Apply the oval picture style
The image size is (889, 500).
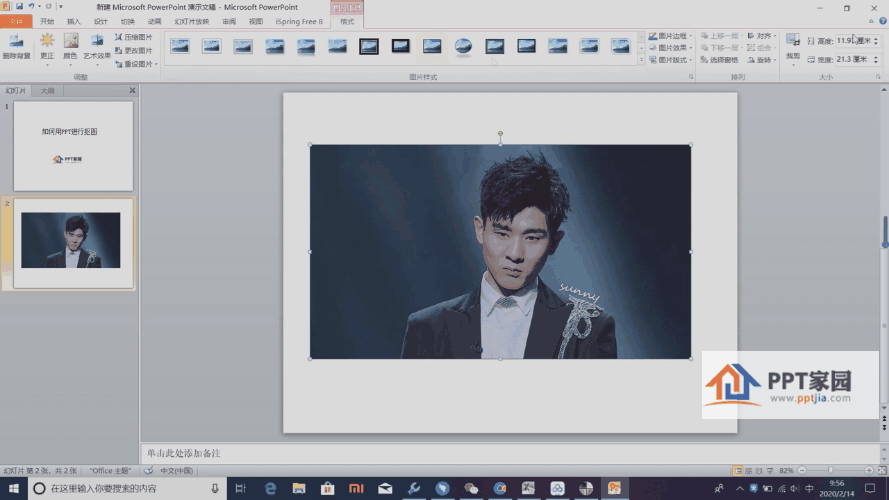(463, 46)
